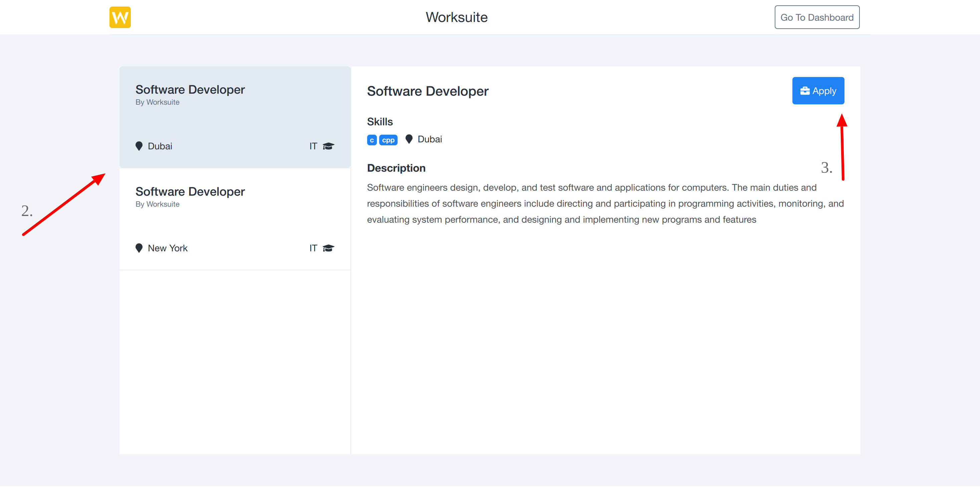Click the Dubai location pin in first job card
Image resolution: width=980 pixels, height=488 pixels.
click(139, 146)
